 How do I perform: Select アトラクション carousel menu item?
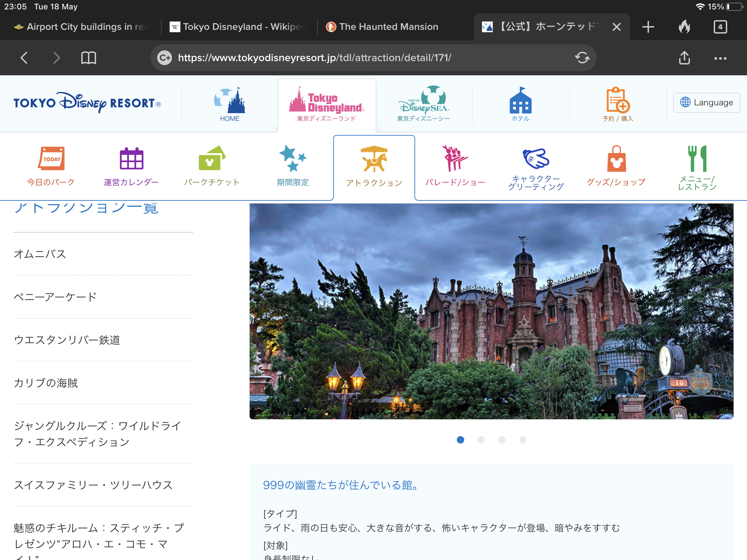(x=374, y=167)
